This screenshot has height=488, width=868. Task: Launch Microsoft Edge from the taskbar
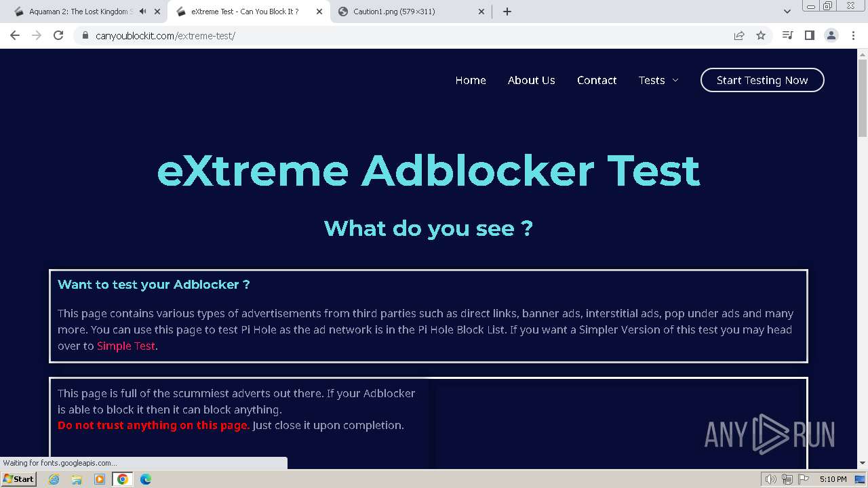click(x=146, y=479)
